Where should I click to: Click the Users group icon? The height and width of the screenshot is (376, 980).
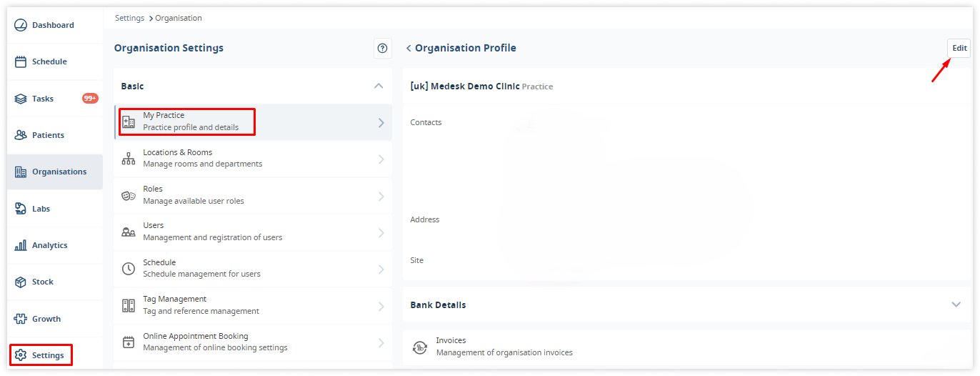pos(129,232)
